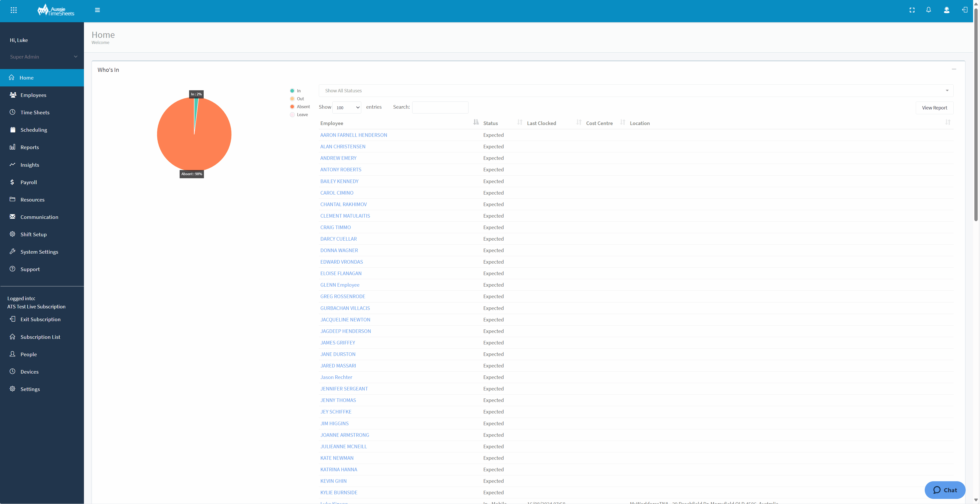The width and height of the screenshot is (980, 504).
Task: Open the user profile icon
Action: coord(946,10)
